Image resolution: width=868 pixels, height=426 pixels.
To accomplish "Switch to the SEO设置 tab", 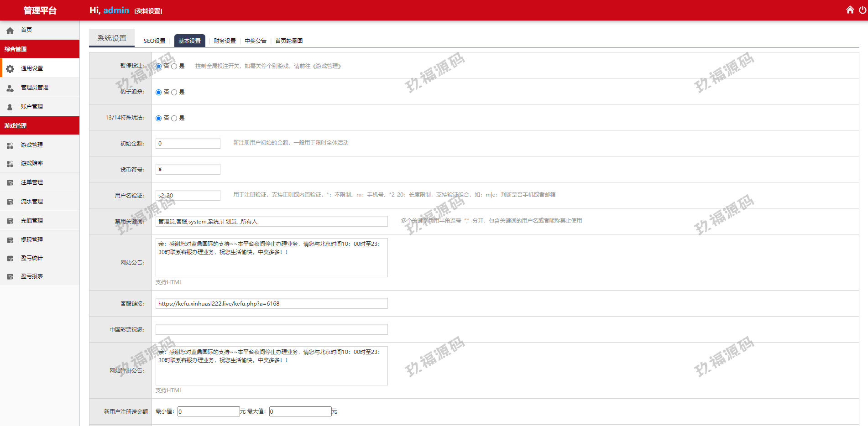I will tap(154, 41).
